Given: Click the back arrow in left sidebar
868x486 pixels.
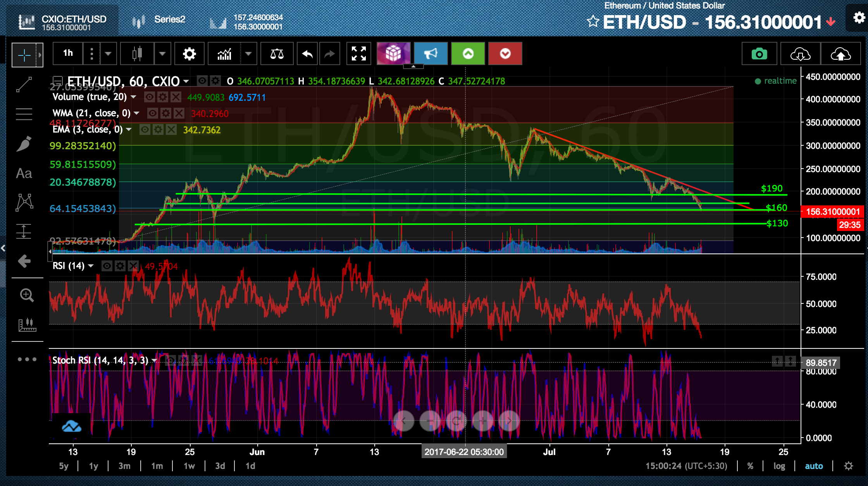Looking at the screenshot, I should tap(24, 261).
